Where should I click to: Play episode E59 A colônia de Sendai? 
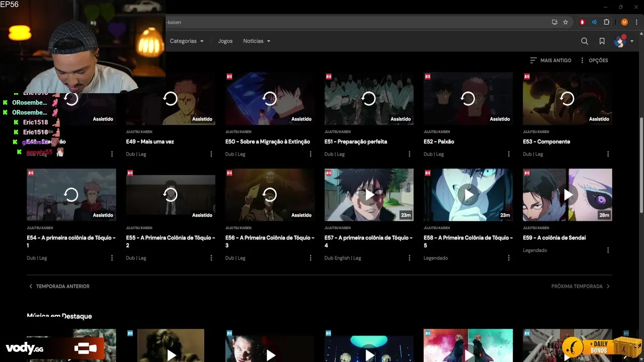pos(567,195)
